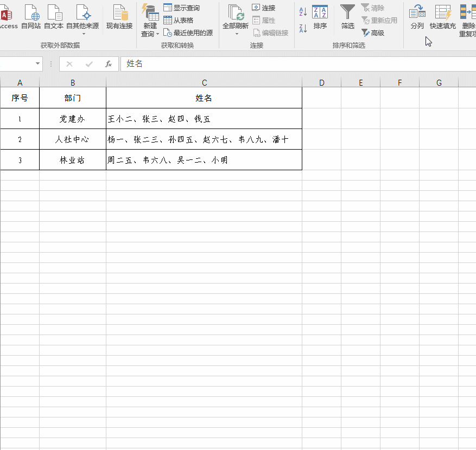
Task: Select the 姓名 header cell
Action: click(x=204, y=98)
